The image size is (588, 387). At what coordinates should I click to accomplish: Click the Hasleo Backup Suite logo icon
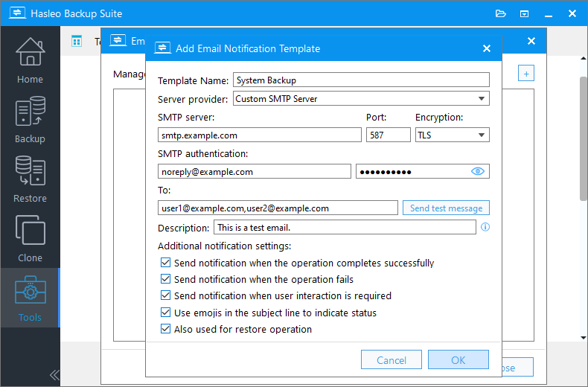tap(17, 13)
